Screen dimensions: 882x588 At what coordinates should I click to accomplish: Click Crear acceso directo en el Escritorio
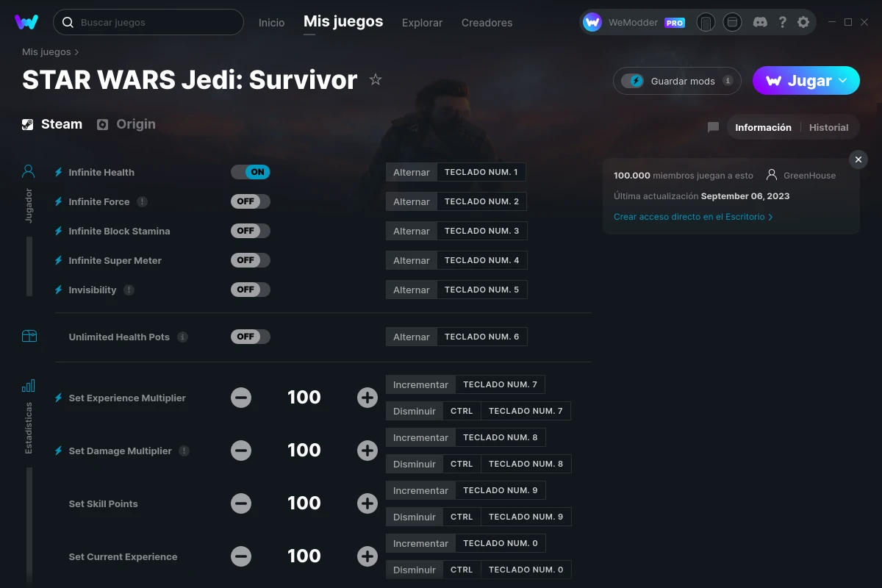[692, 217]
